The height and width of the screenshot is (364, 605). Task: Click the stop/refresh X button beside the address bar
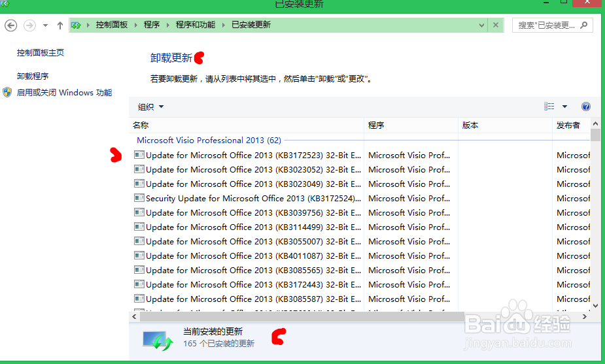[x=496, y=25]
